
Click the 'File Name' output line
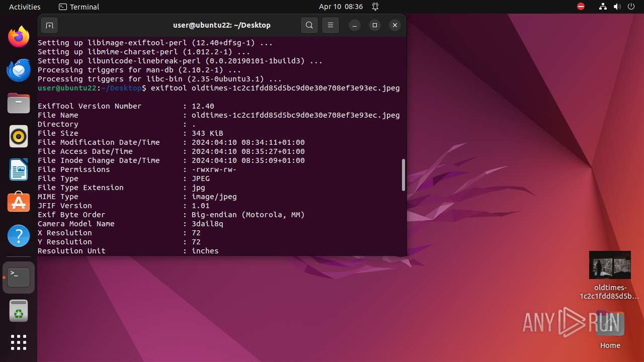pos(218,115)
